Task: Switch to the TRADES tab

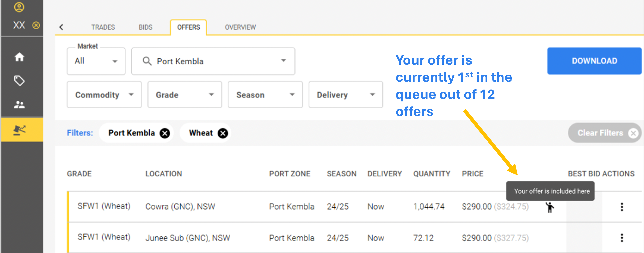Action: coord(103,27)
